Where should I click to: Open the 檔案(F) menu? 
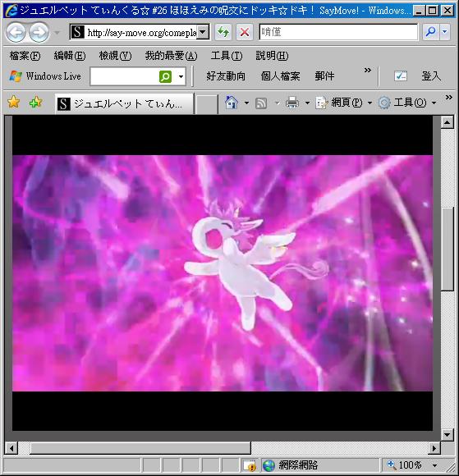[25, 56]
